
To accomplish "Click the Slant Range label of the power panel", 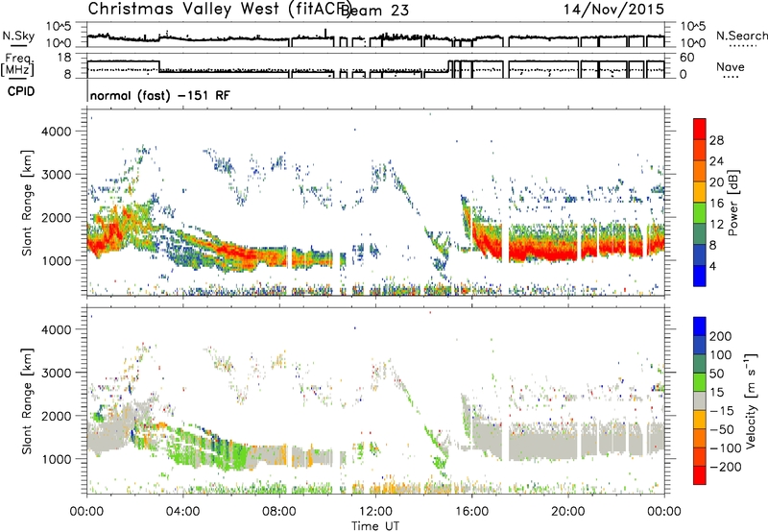I will click(x=27, y=203).
